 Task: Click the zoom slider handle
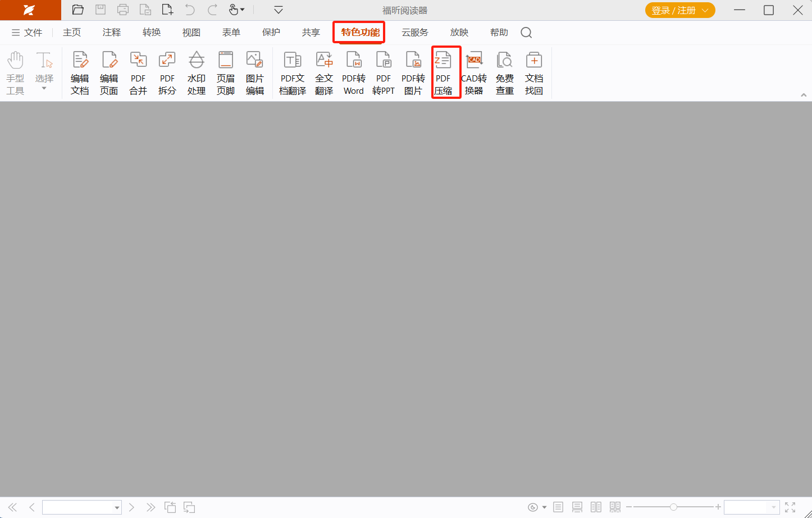[673, 507]
